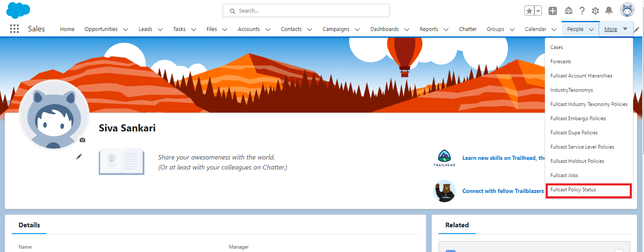Click the pencil icon to personalize nav bar

pos(637,29)
